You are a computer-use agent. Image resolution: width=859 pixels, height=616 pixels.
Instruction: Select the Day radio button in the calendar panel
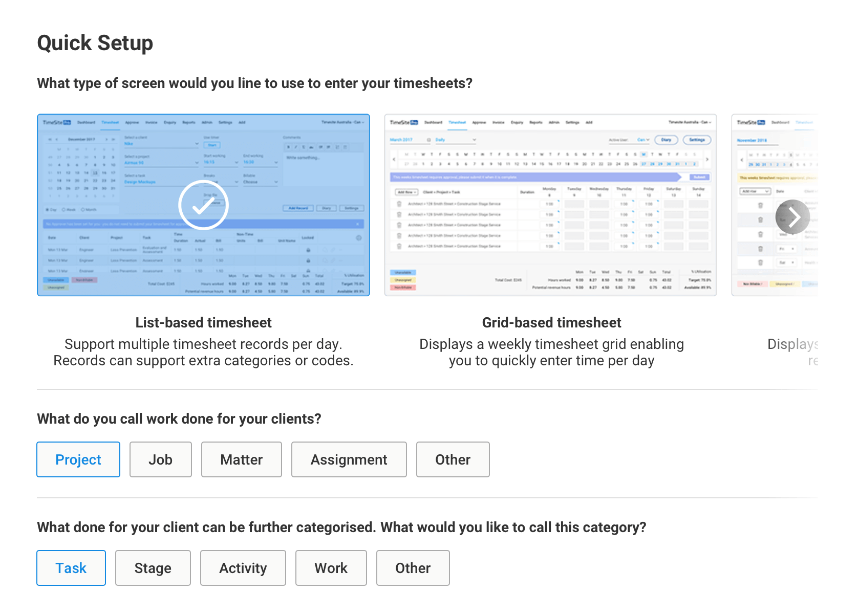[48, 210]
